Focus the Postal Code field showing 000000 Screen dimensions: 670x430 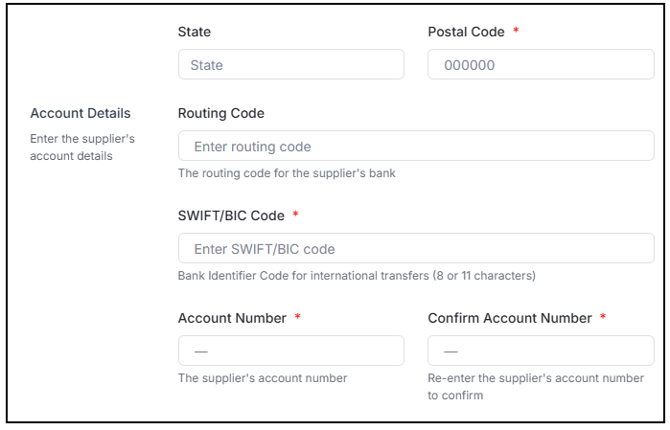click(540, 65)
